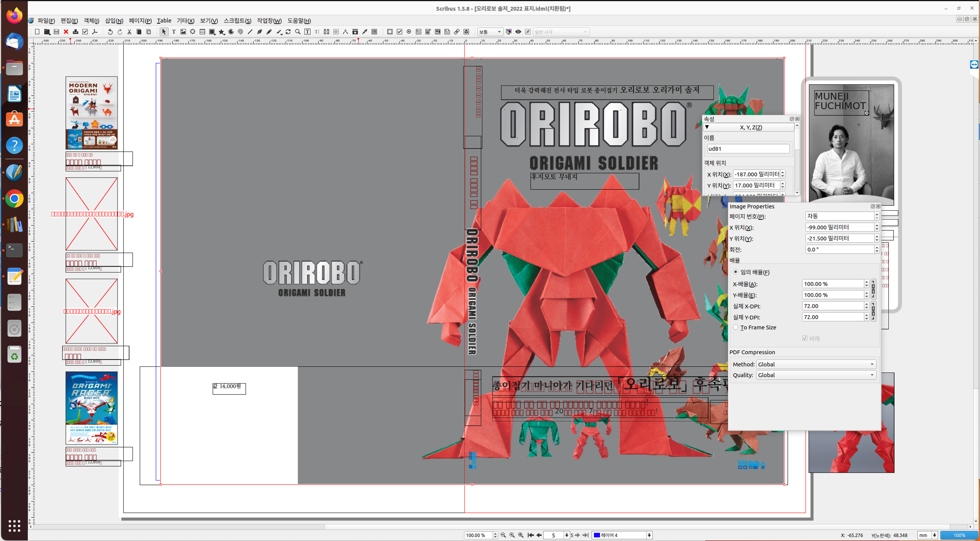Screen dimensions: 980x541
Task: Select the Zoom magnifier tool
Action: pyautogui.click(x=298, y=32)
